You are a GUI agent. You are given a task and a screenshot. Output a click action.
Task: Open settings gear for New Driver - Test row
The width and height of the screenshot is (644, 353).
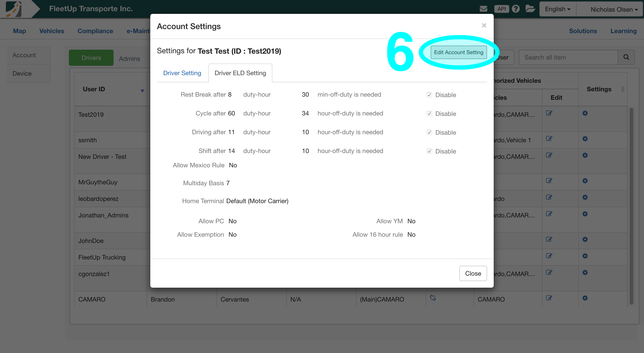pos(585,155)
